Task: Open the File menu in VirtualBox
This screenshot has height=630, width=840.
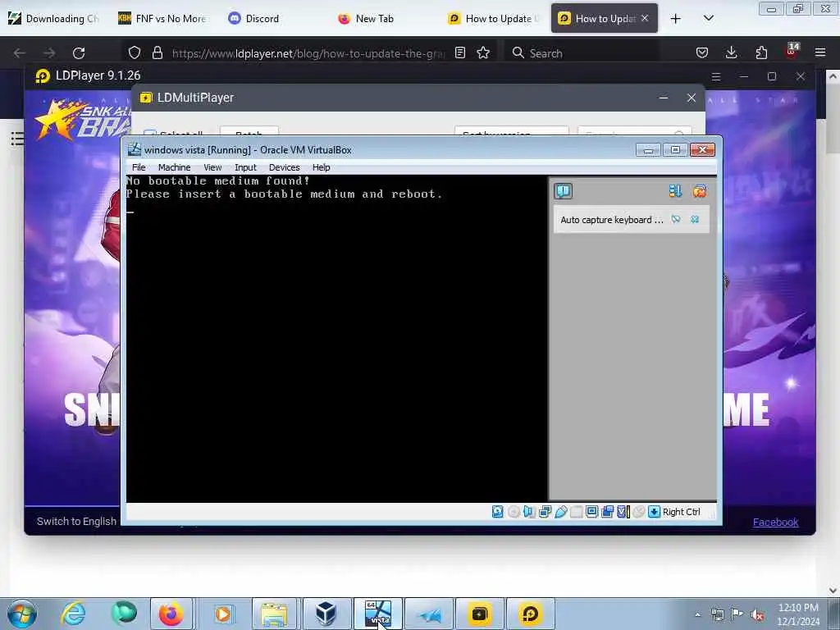Action: point(139,167)
